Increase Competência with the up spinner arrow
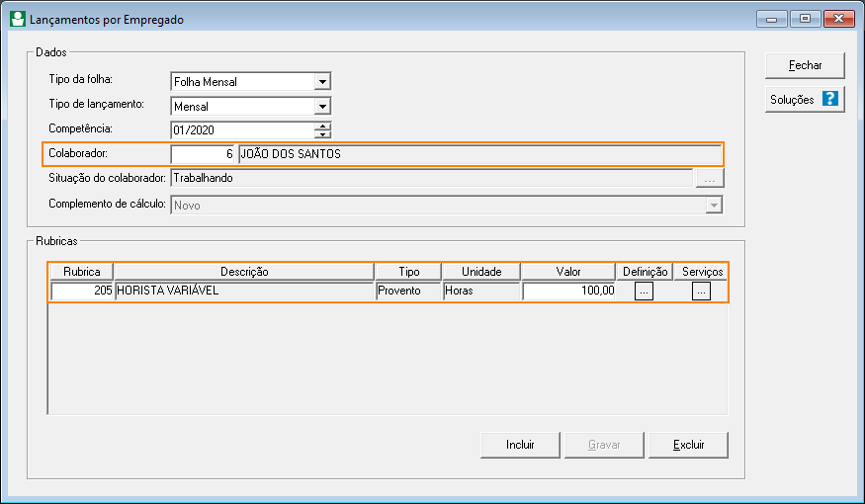This screenshot has width=865, height=504. click(x=322, y=126)
